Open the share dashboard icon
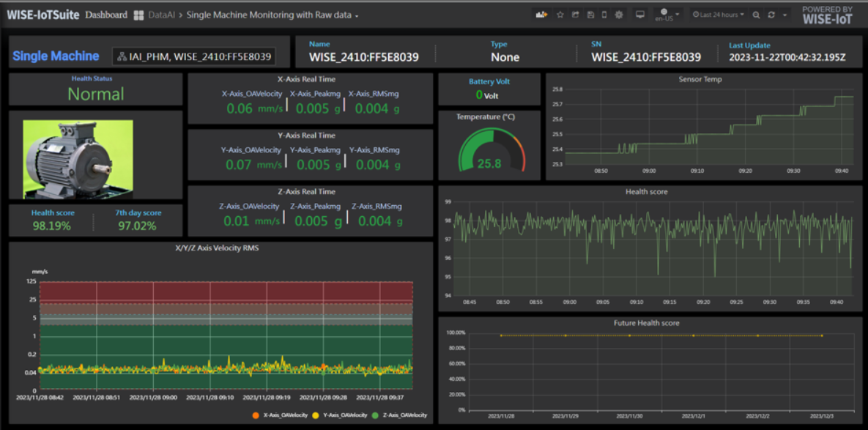 (576, 14)
